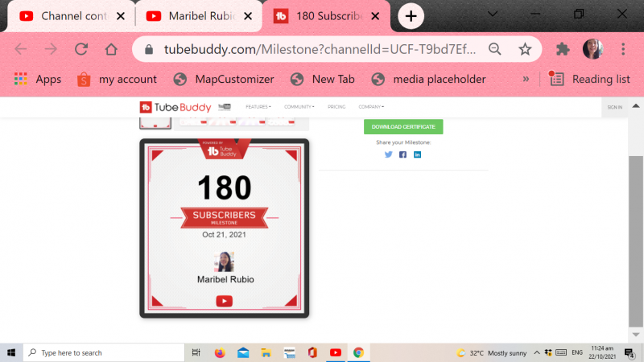Image resolution: width=644 pixels, height=362 pixels.
Task: Show more bookmarks via double chevron
Action: [526, 79]
